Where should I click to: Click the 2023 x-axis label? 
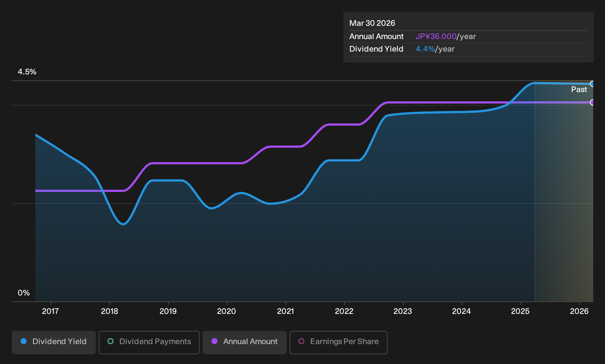pos(403,311)
